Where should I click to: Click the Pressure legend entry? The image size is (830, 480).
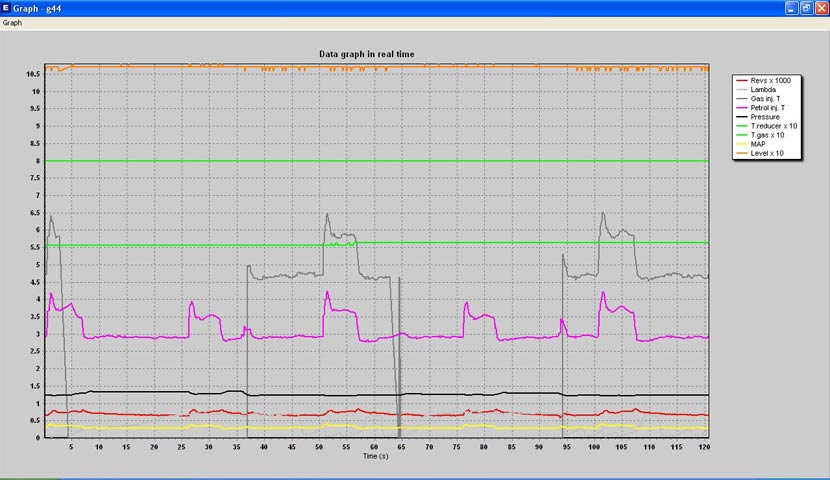pos(767,117)
